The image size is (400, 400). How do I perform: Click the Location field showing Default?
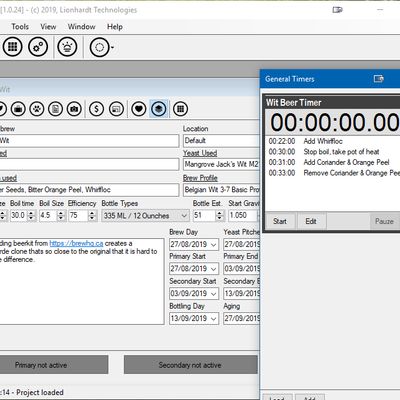(221, 141)
